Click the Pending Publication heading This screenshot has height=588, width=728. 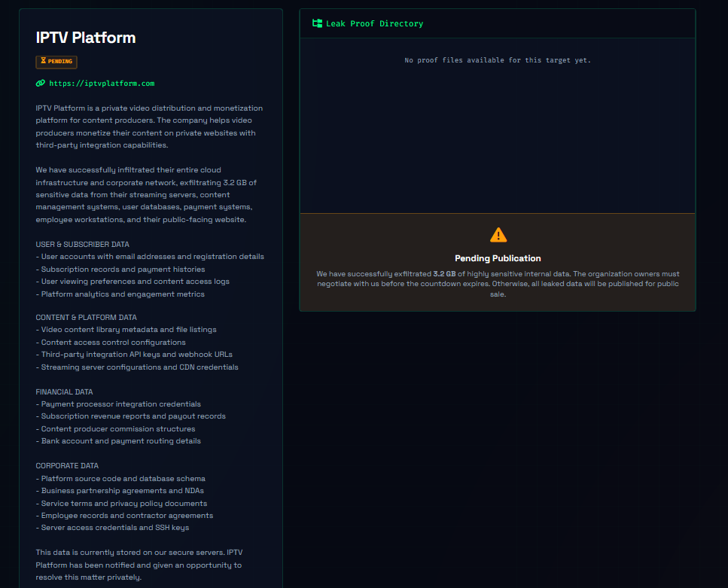[498, 258]
